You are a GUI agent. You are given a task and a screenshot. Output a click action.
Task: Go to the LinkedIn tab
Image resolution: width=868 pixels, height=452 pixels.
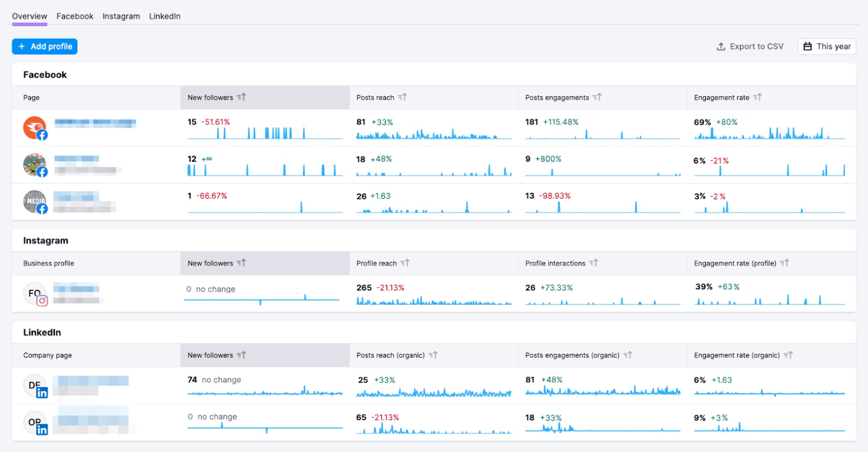(165, 16)
